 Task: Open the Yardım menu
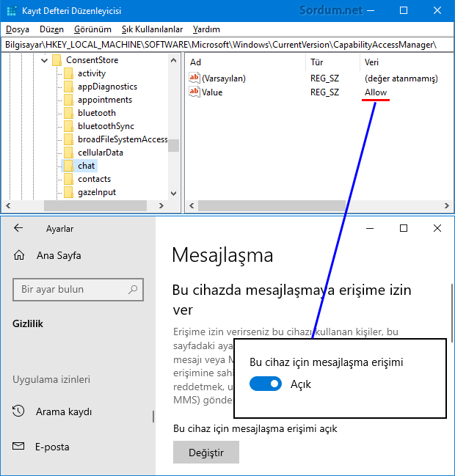click(206, 29)
